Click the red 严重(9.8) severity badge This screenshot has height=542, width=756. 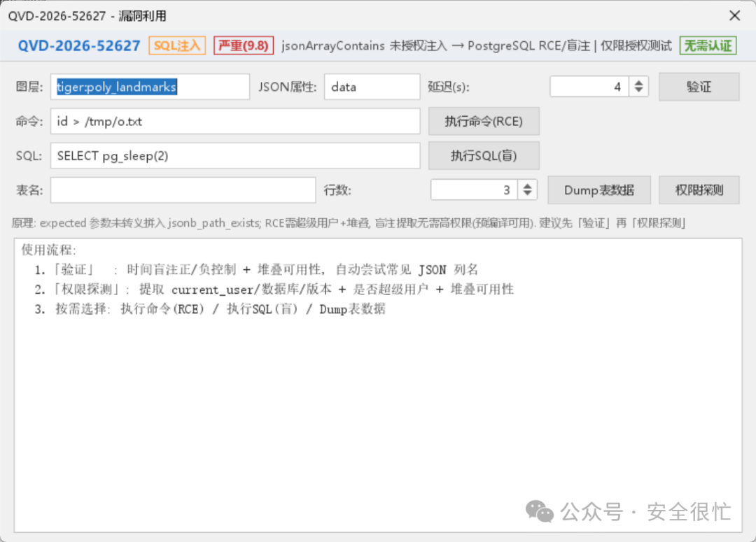point(244,45)
